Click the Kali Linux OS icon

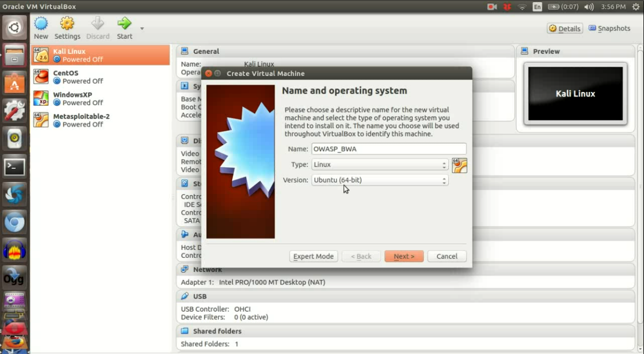pyautogui.click(x=41, y=55)
